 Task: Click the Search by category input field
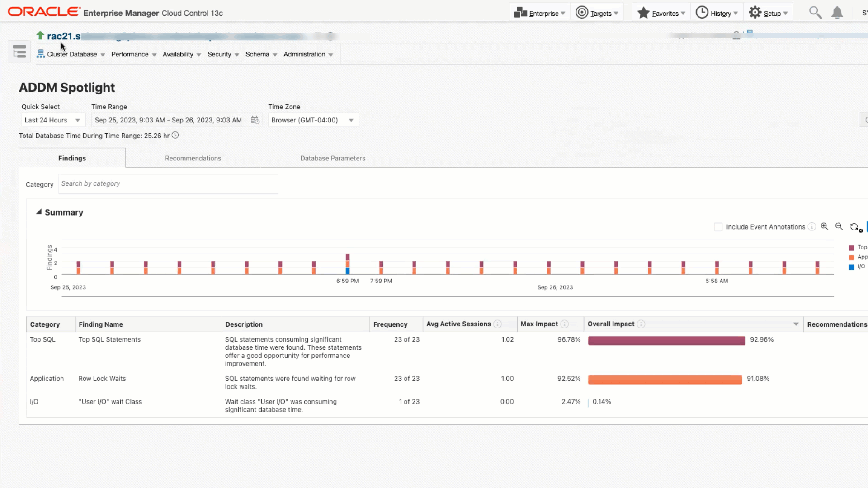[x=168, y=184]
